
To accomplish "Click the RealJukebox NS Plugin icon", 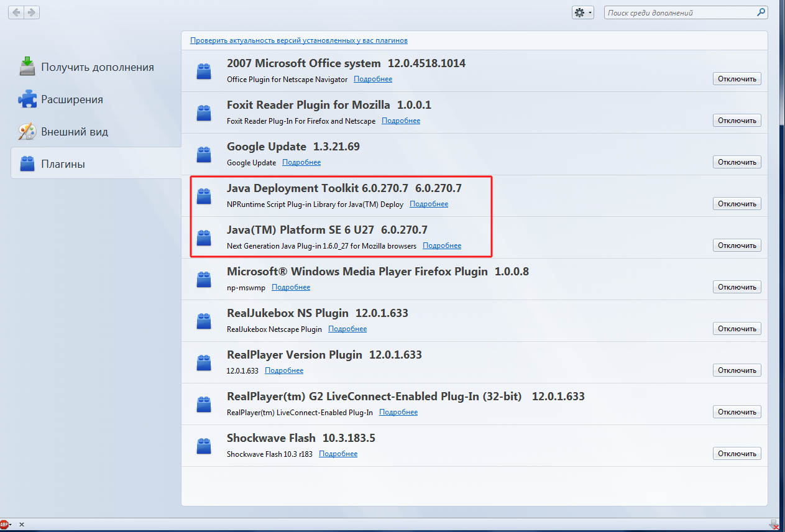I will 203,321.
